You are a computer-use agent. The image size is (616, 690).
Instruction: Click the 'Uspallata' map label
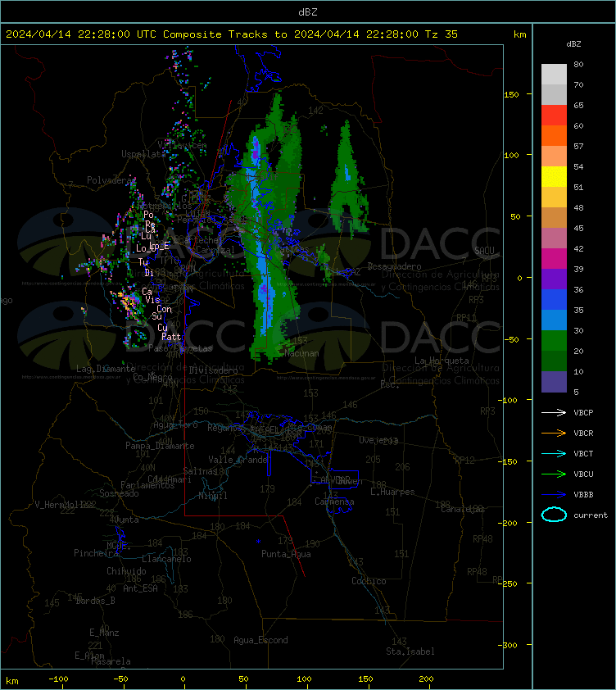tap(143, 154)
